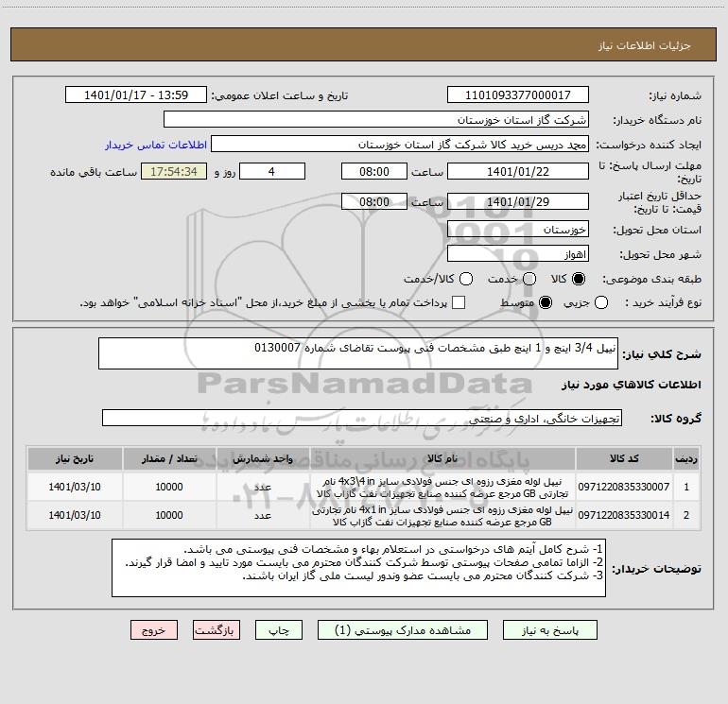Viewport: 728px width, 704px height.
Task: Click the واحد شمارش column header
Action: click(263, 458)
